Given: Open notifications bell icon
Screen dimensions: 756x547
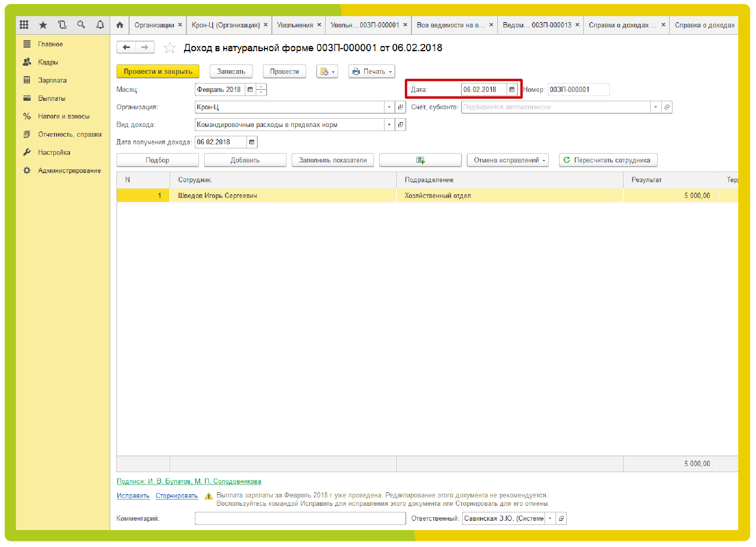Looking at the screenshot, I should 100,25.
